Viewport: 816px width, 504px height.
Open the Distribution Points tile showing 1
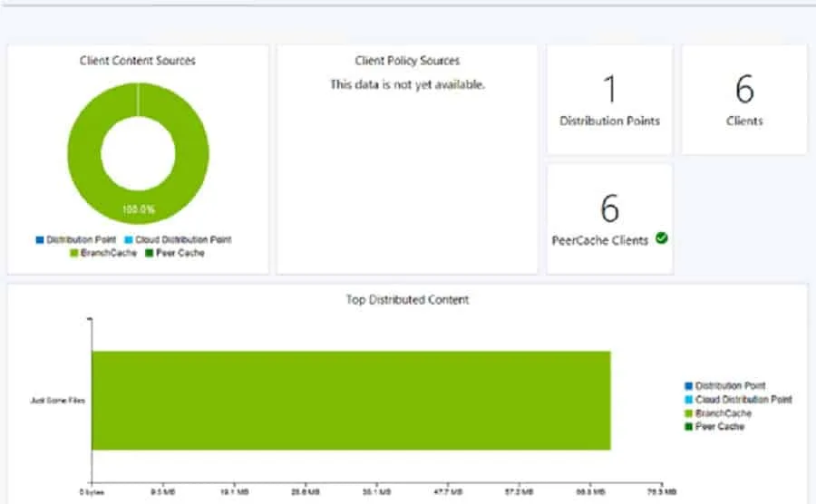[609, 100]
